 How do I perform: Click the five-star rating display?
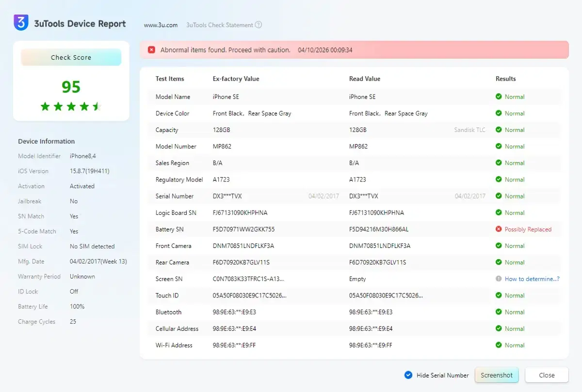point(71,106)
